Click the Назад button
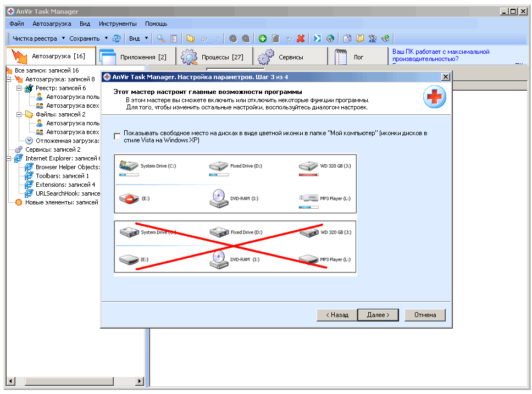 337,315
